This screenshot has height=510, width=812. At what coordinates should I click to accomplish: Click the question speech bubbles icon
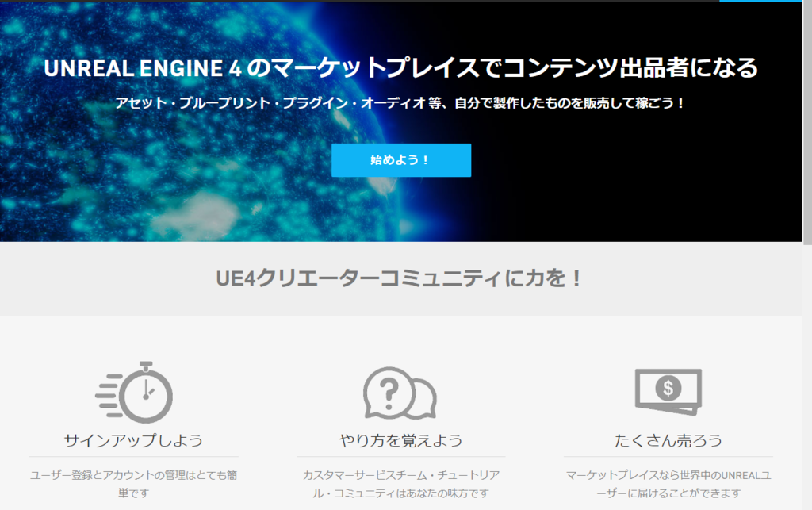click(400, 393)
